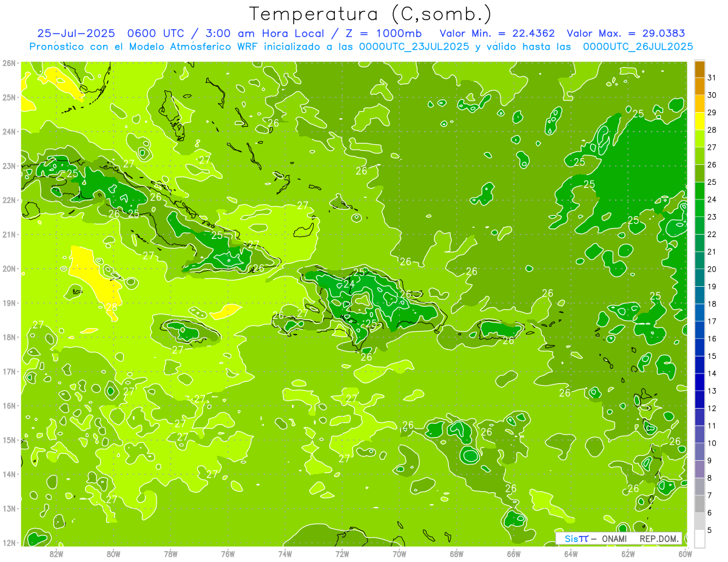
Task: Click the 'REP.DOM.' label
Action: [x=661, y=538]
